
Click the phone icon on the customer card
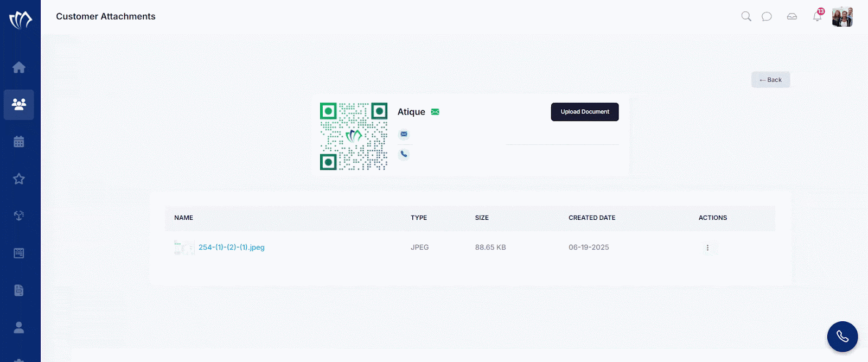[x=404, y=154]
